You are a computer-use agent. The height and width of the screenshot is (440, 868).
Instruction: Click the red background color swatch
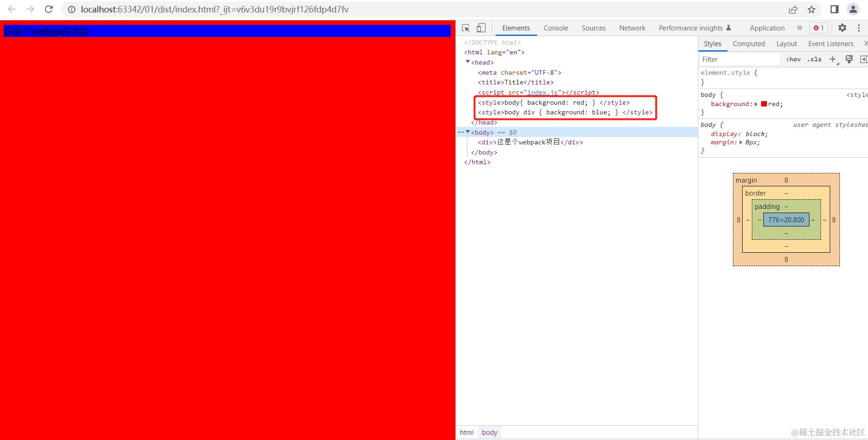coord(764,104)
